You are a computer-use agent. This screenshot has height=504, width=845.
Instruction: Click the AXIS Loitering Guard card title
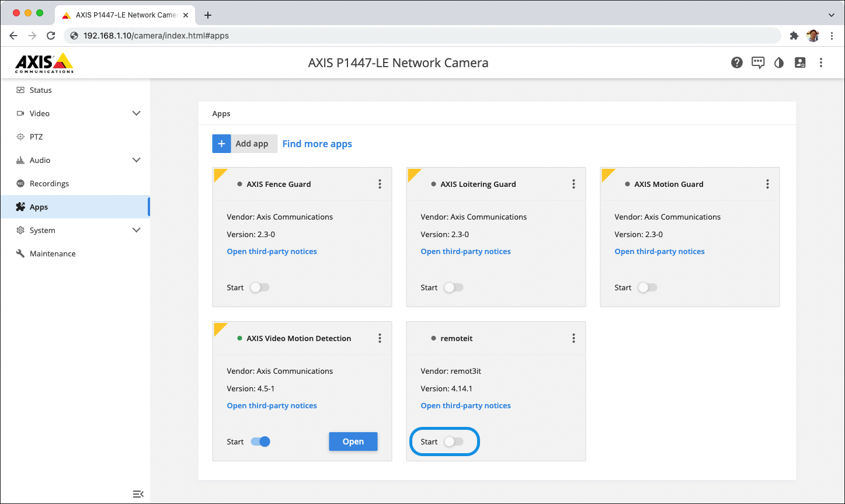point(478,184)
